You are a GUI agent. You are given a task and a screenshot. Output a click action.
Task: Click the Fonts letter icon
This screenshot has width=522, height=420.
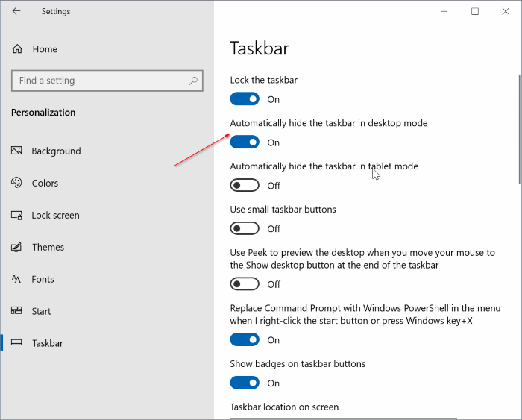point(16,279)
